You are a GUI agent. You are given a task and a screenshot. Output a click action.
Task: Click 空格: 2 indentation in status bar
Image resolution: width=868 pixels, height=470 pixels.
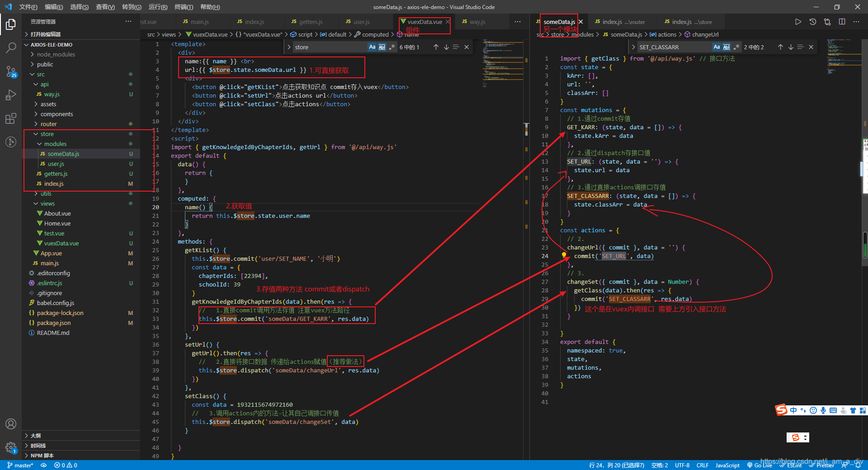pos(660,465)
